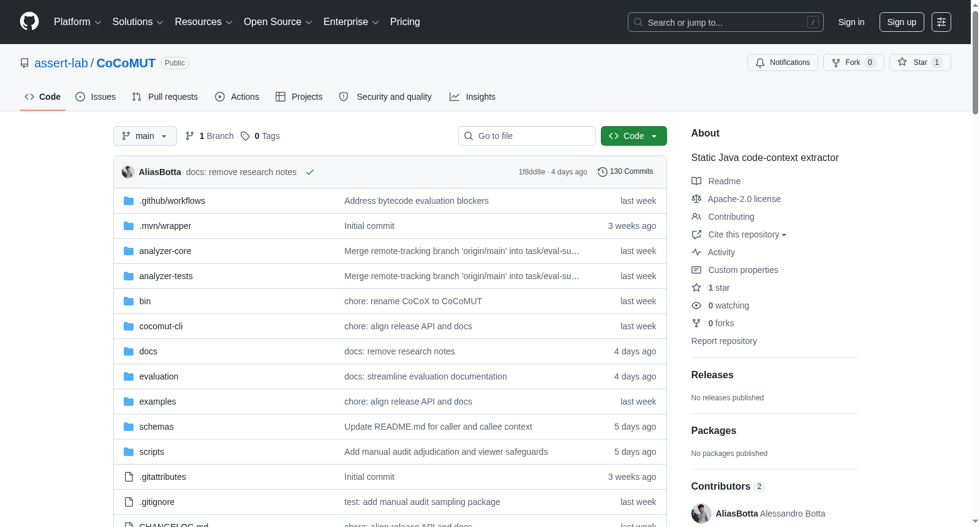Click AliasBotta avatar in commit header
Screen dimensions: 980x527
point(128,172)
